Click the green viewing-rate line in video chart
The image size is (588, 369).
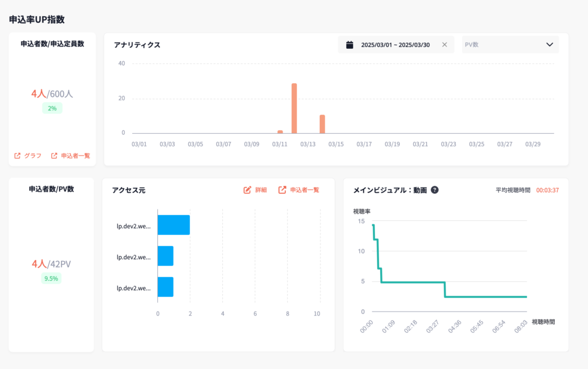coord(413,282)
